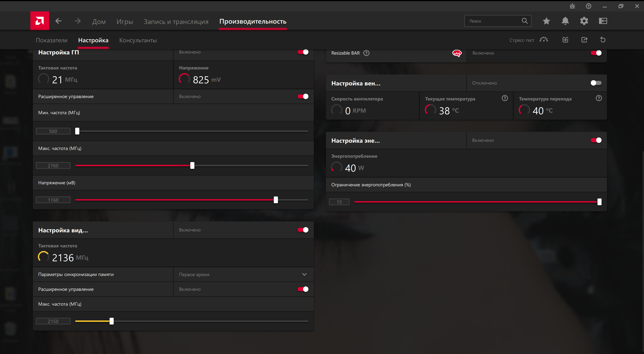Open the Игры menu tab
The height and width of the screenshot is (354, 644).
tap(124, 22)
